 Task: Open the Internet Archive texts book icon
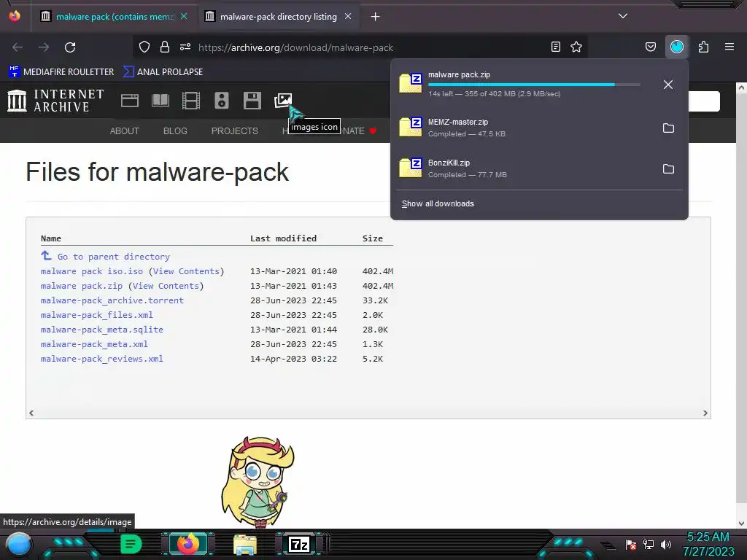160,101
